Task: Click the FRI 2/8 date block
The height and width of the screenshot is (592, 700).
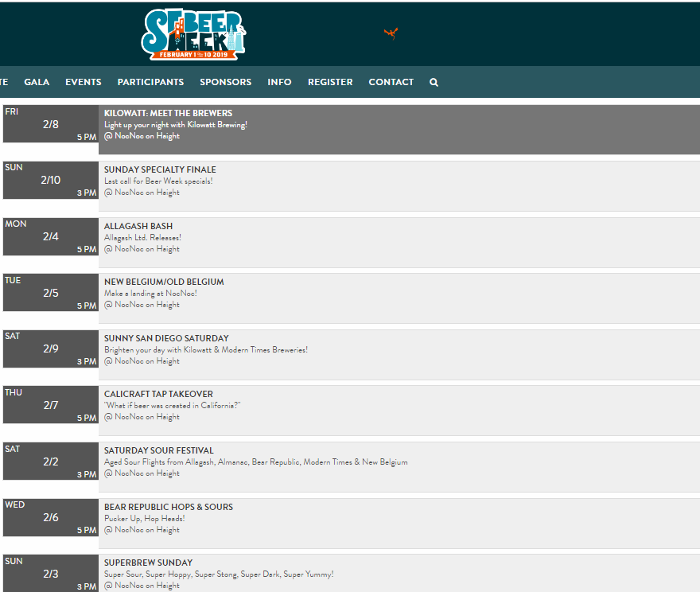Action: pos(51,124)
